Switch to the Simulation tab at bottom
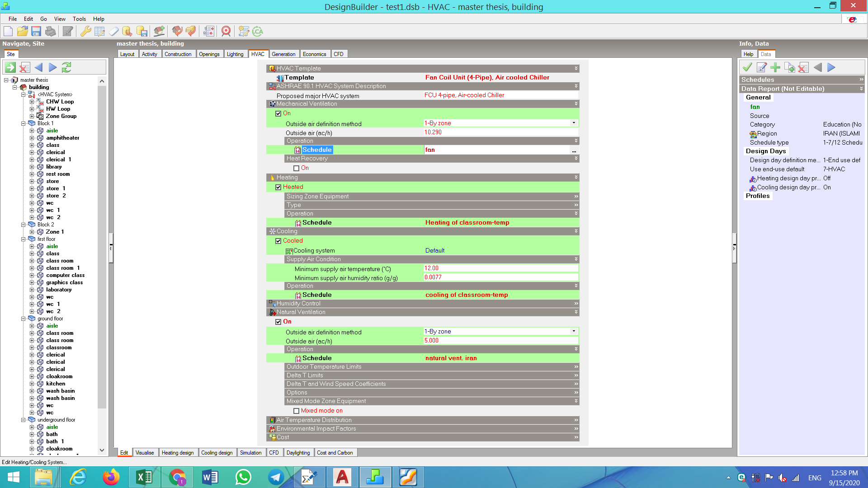The height and width of the screenshot is (488, 868). pyautogui.click(x=250, y=452)
